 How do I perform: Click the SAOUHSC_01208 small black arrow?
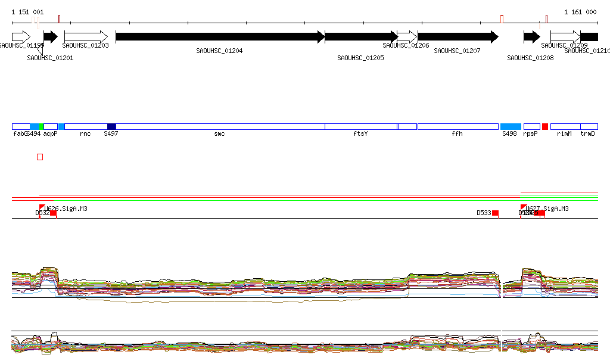coord(531,37)
